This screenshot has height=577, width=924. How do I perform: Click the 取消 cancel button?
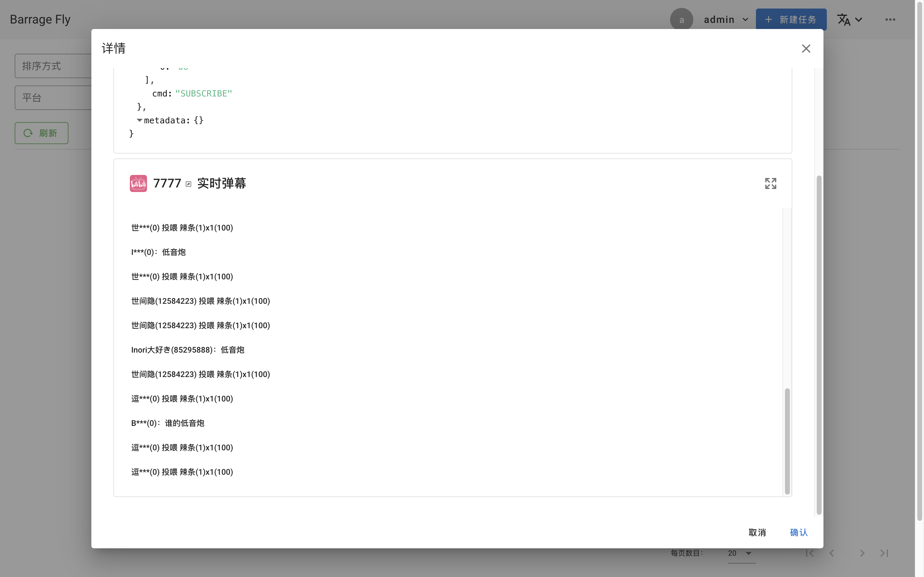757,532
